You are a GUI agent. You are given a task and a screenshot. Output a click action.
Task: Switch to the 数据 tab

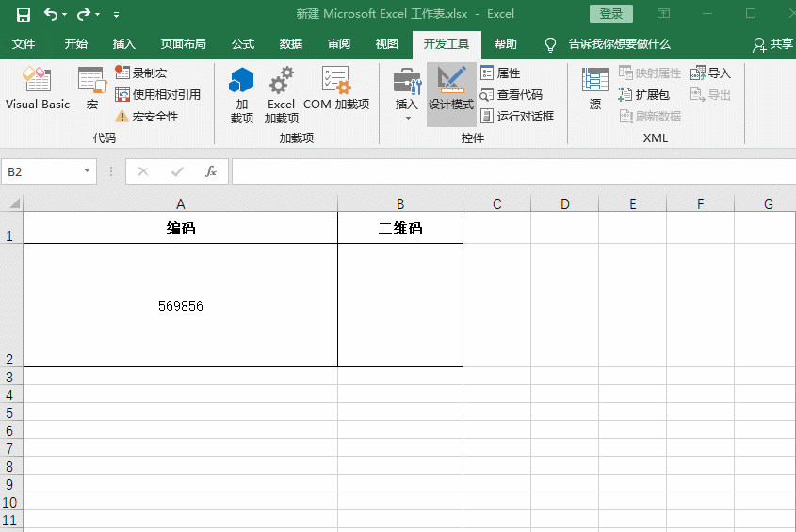tap(291, 44)
